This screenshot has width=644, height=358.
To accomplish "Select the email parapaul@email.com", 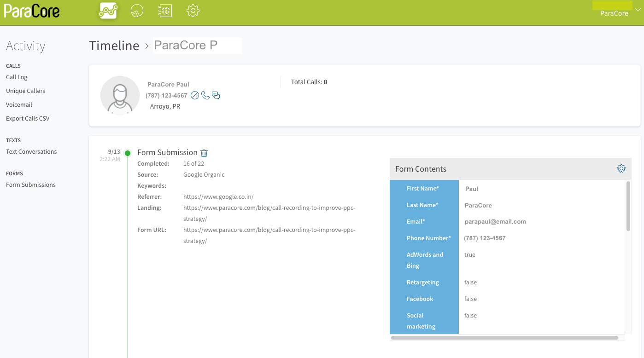I will coord(495,222).
